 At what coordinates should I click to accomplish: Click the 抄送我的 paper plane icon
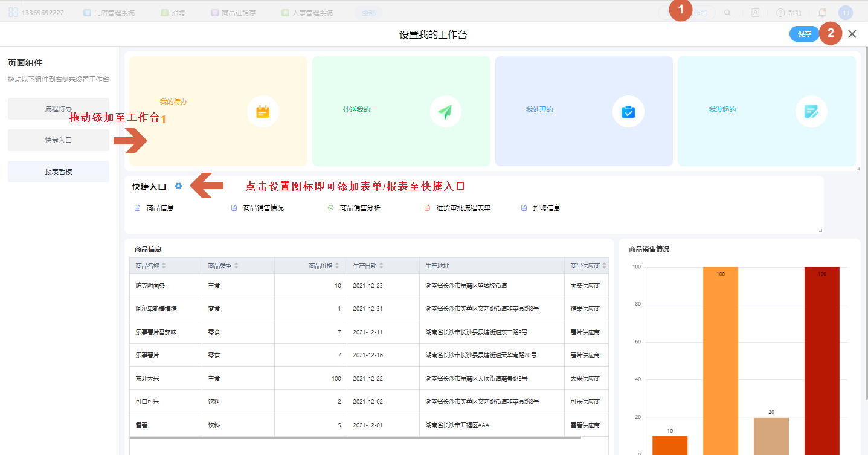[445, 112]
